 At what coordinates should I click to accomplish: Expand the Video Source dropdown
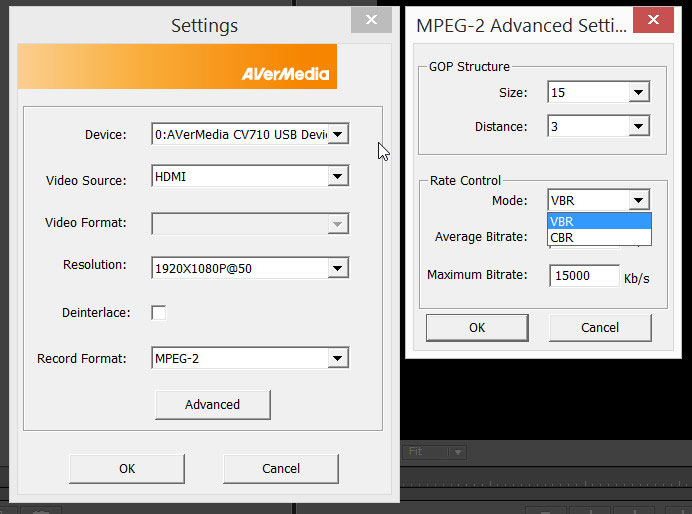tap(338, 177)
